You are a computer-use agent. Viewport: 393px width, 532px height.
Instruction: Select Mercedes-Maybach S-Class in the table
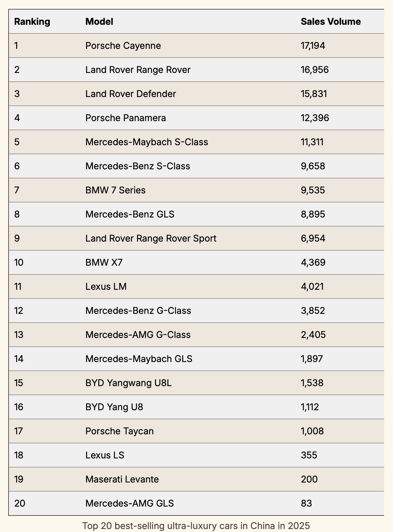[147, 142]
